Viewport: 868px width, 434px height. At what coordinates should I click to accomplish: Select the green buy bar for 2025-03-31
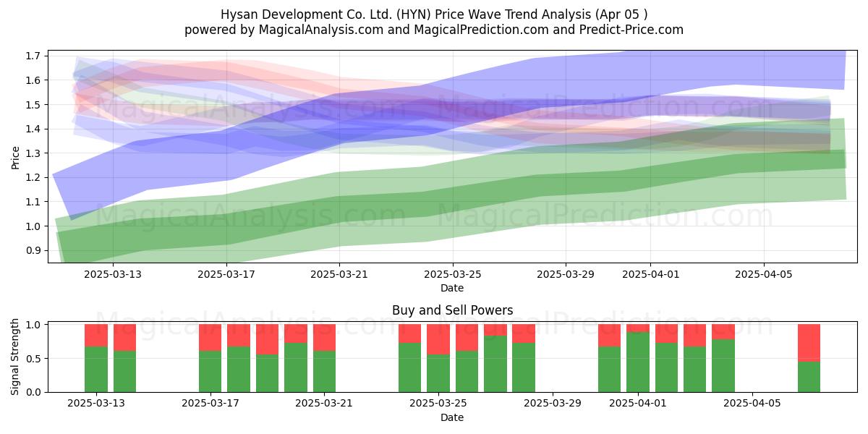tap(610, 369)
